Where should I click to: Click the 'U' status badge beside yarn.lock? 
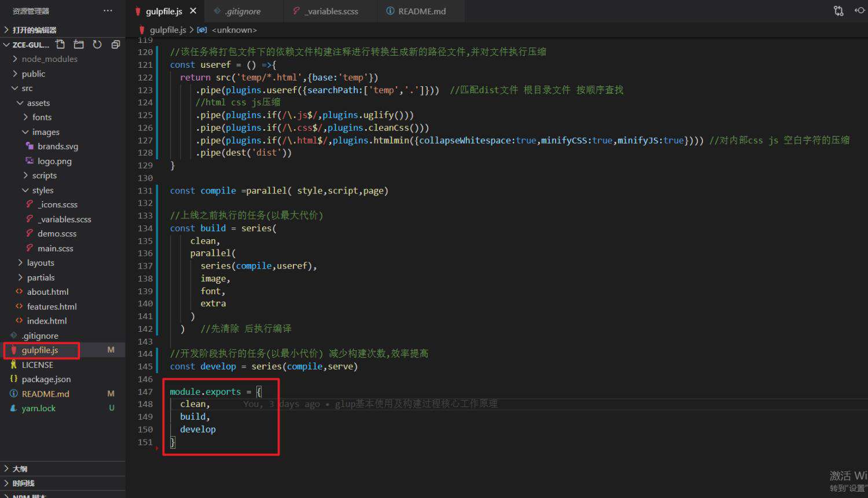pos(112,408)
